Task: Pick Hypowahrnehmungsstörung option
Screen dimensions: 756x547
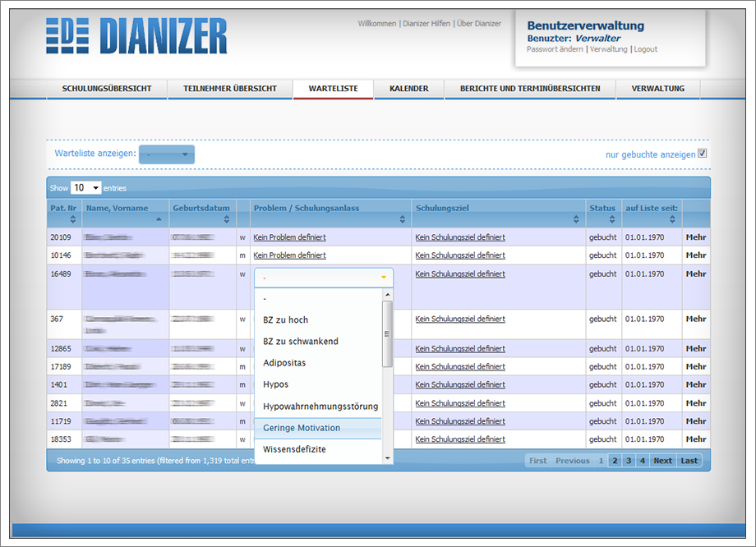Action: 318,407
